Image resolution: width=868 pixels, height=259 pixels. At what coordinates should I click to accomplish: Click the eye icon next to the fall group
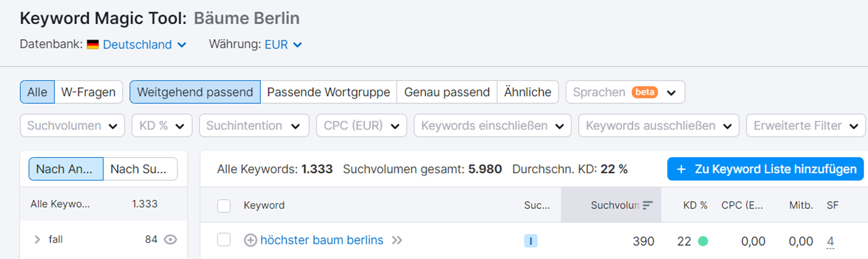171,239
